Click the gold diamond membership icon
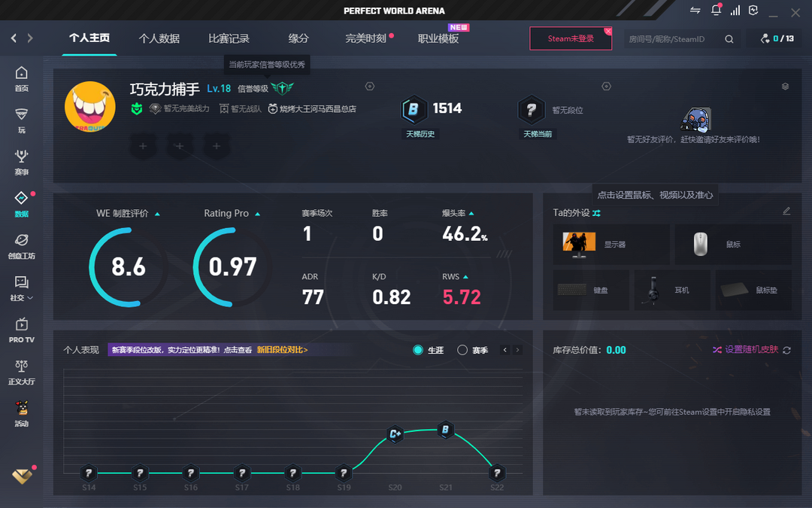Image resolution: width=812 pixels, height=508 pixels. (22, 476)
